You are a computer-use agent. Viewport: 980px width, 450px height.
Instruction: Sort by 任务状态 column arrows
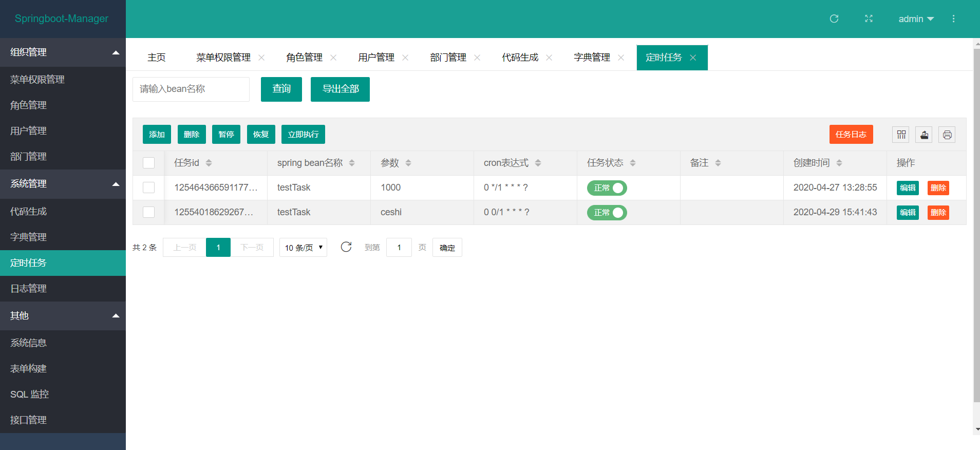tap(633, 163)
